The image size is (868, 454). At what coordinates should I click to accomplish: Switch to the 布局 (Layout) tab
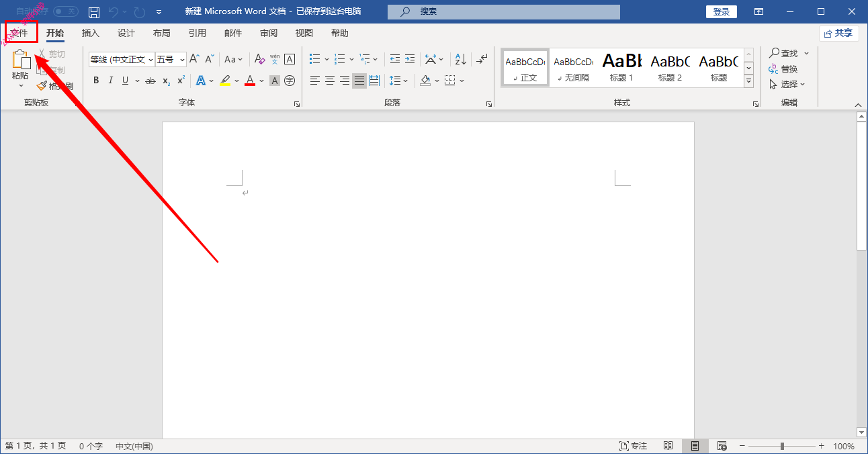tap(161, 33)
